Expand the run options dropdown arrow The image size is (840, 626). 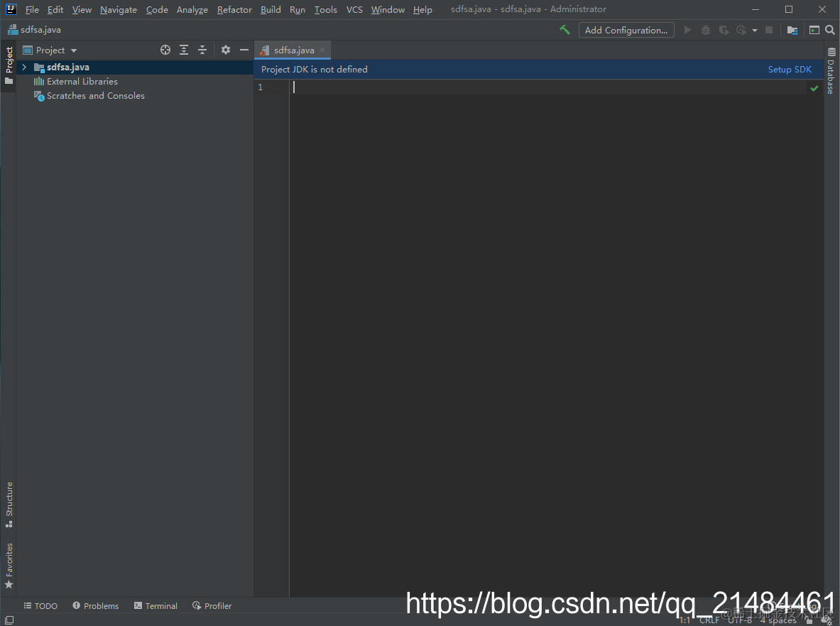coord(755,31)
